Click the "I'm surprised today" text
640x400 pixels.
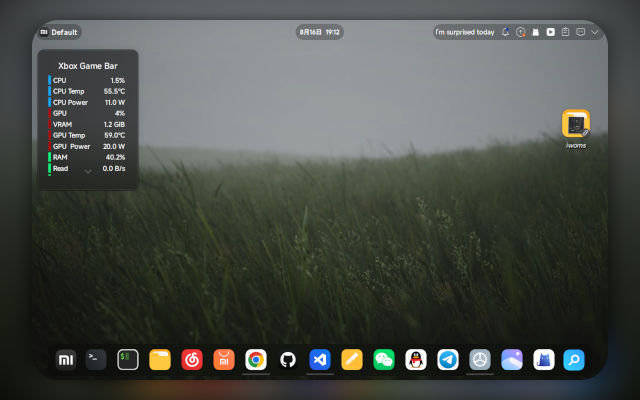tap(464, 32)
